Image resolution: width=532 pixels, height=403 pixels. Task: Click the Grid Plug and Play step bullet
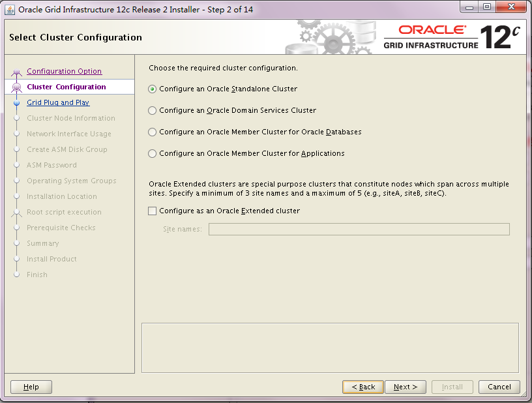(x=17, y=103)
